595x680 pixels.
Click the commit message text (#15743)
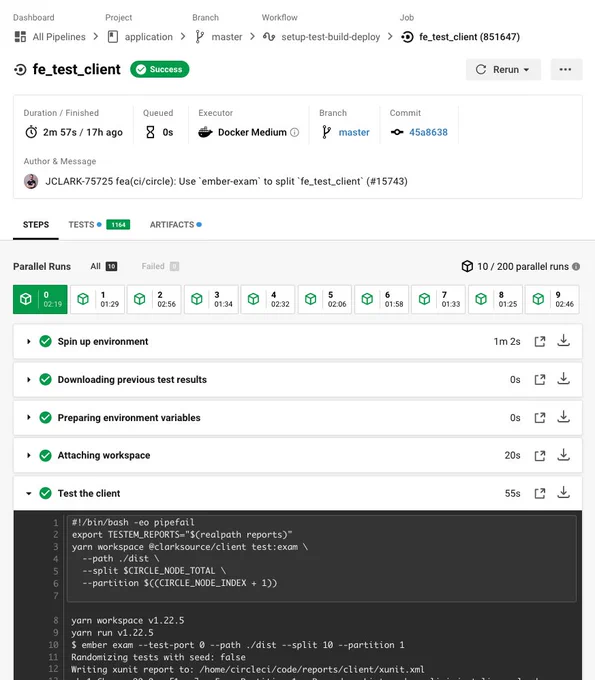226,181
